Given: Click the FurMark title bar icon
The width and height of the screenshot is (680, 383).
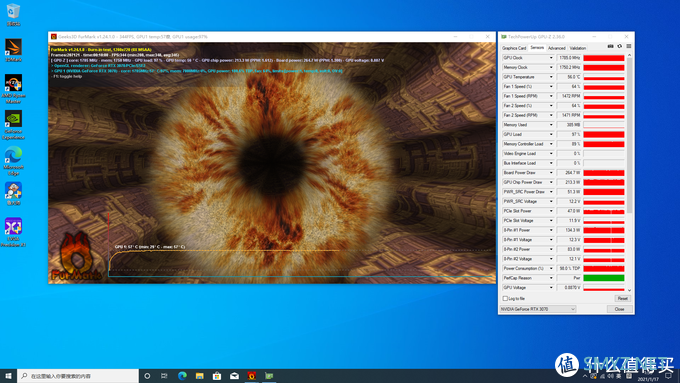Looking at the screenshot, I should [x=54, y=37].
